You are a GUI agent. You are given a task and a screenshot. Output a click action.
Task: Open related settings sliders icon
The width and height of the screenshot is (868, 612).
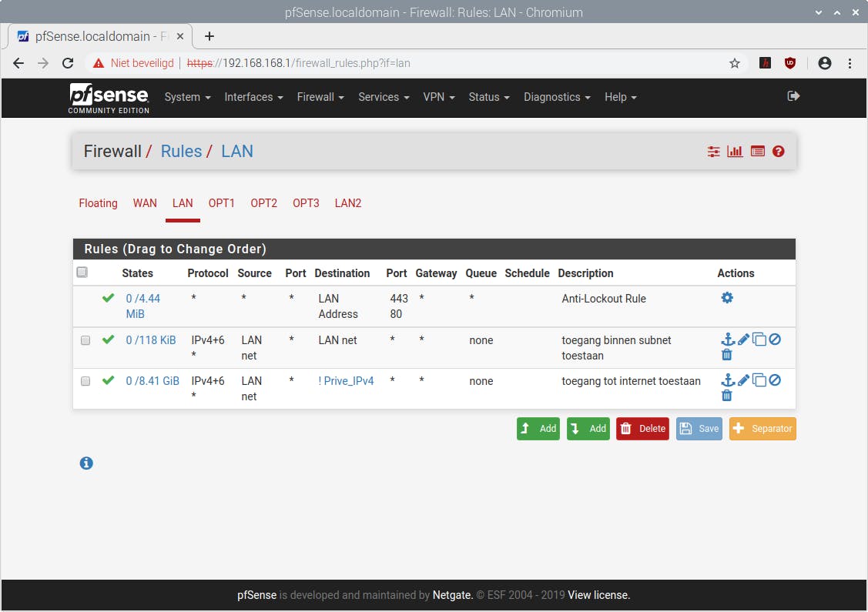tap(713, 152)
